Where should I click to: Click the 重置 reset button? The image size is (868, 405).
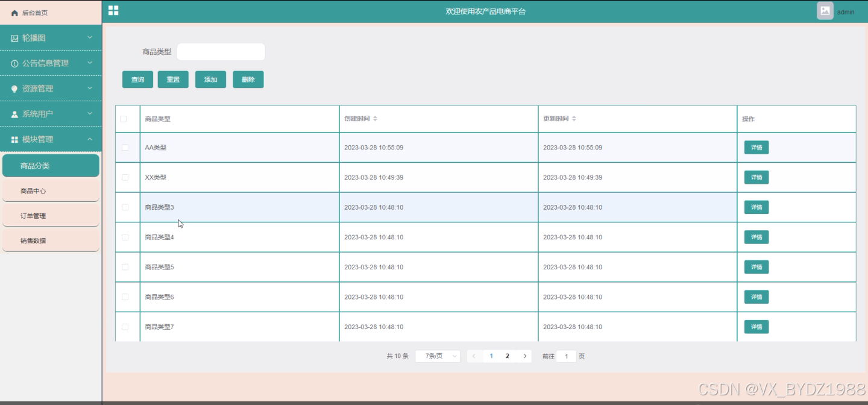click(173, 80)
